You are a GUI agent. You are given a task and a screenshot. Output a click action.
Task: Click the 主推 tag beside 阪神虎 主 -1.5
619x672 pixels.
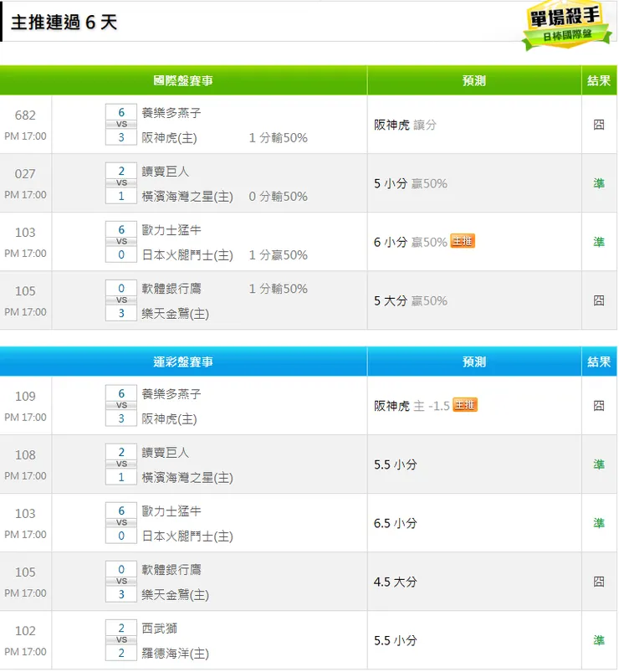tap(465, 405)
